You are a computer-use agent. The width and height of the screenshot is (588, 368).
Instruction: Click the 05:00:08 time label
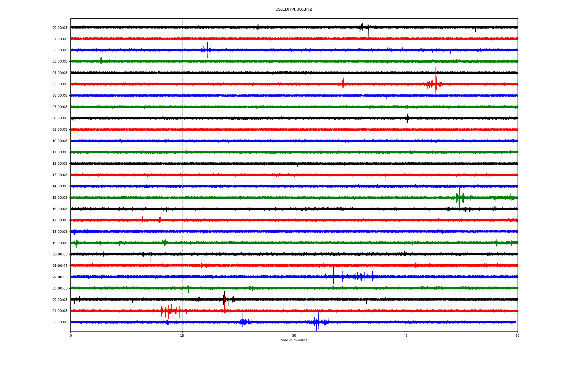60,84
